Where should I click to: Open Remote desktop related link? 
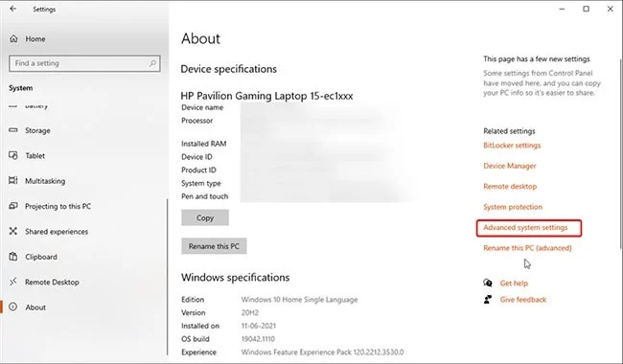pyautogui.click(x=510, y=186)
